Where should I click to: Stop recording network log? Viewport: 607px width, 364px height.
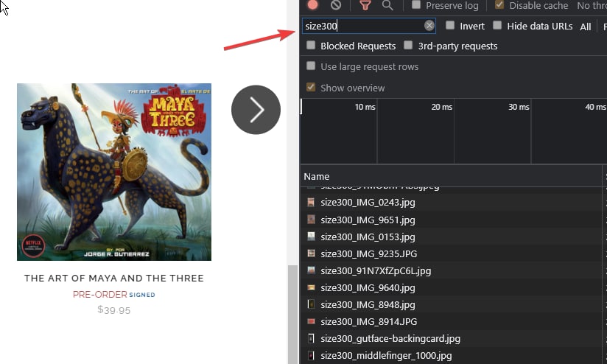pyautogui.click(x=313, y=4)
